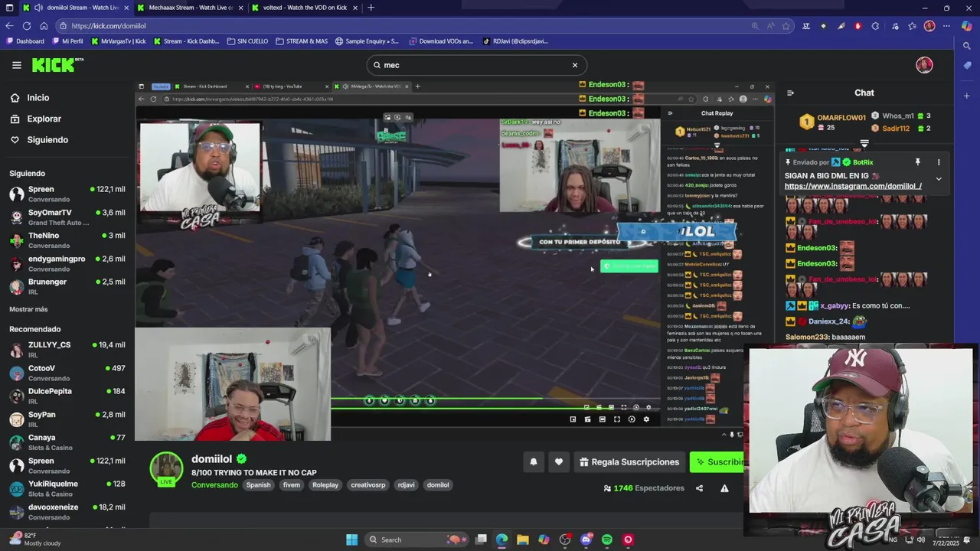Select the Spanish tag
Viewport: 980px width, 551px height.
click(258, 485)
